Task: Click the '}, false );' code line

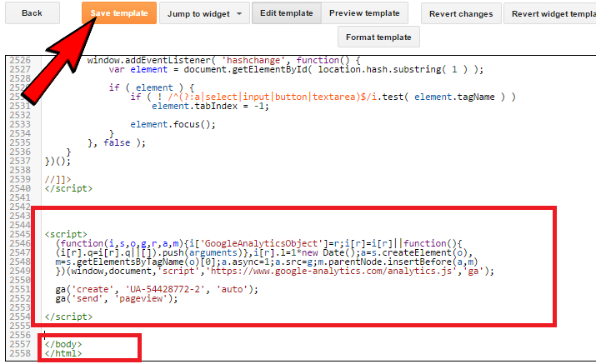Action: click(x=117, y=143)
